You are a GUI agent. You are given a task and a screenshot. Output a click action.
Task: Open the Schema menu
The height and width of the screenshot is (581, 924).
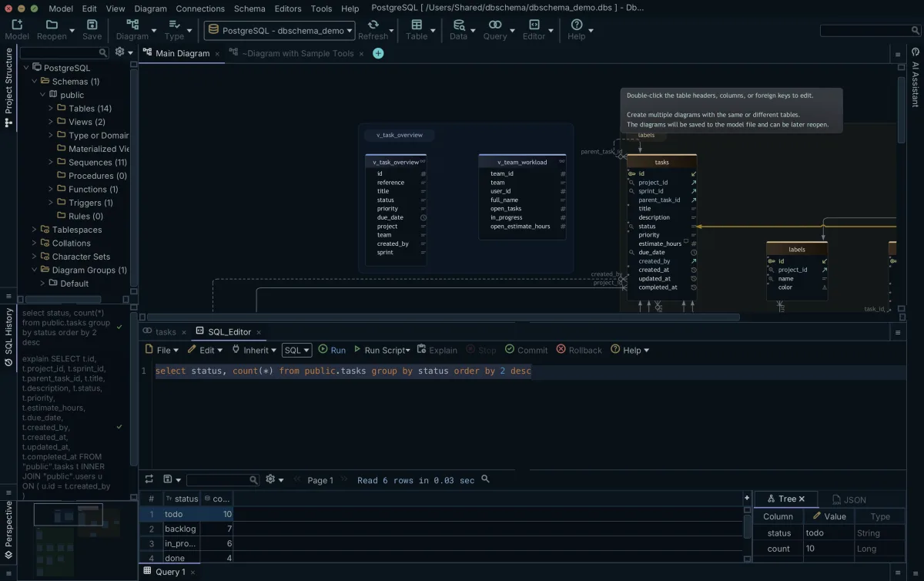249,8
